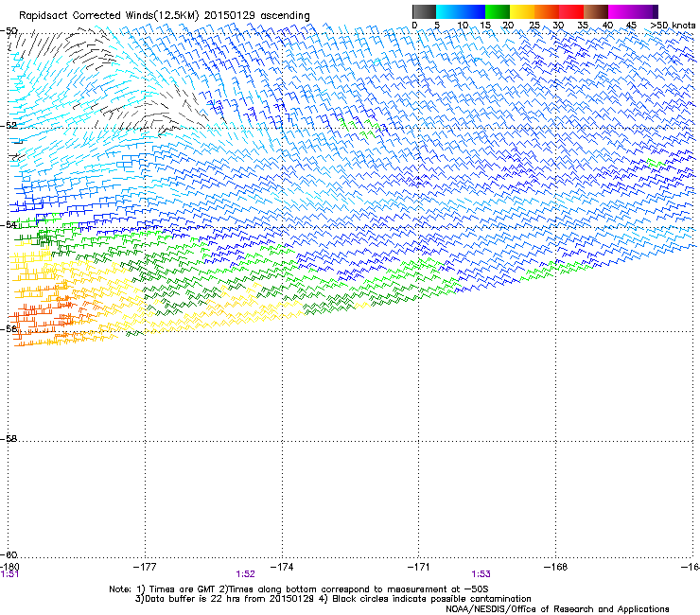Click the dark purple 45-50 knots color band
This screenshot has width=700, height=615.
coord(645,11)
